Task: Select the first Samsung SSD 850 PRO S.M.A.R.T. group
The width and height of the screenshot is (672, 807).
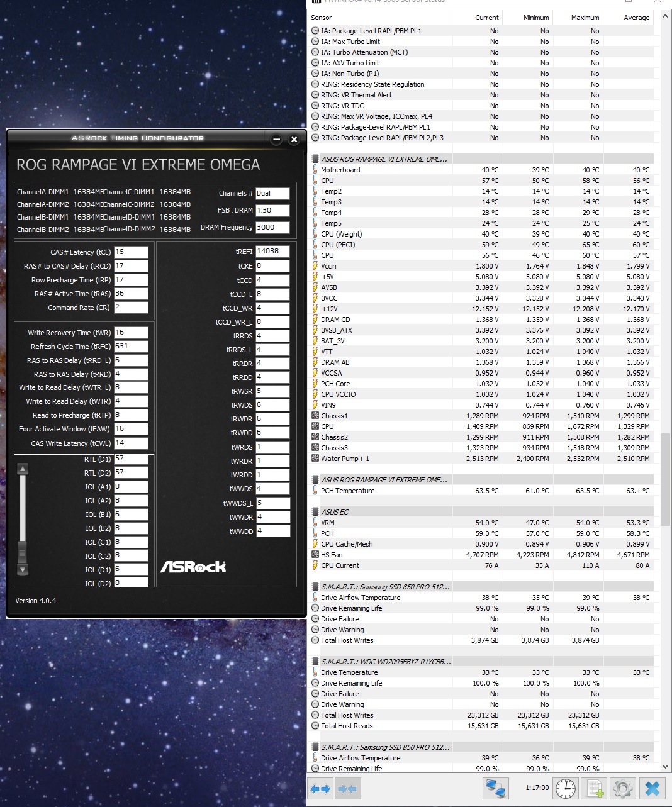Action: point(481,587)
